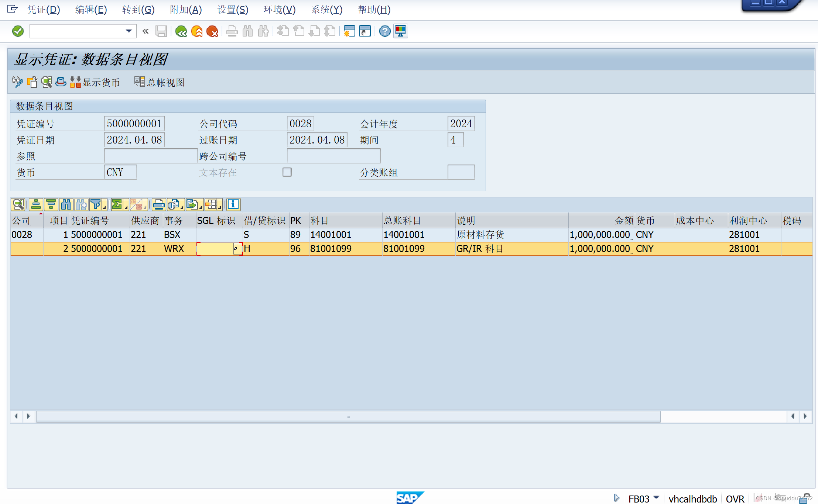The image size is (818, 504).
Task: Click the display/change glasses icon
Action: point(17,82)
